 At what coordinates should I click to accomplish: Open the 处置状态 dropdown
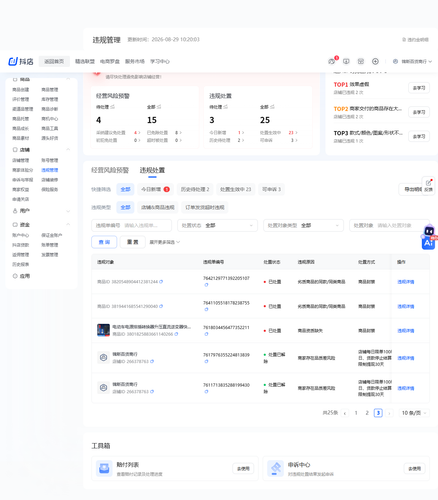click(x=217, y=226)
